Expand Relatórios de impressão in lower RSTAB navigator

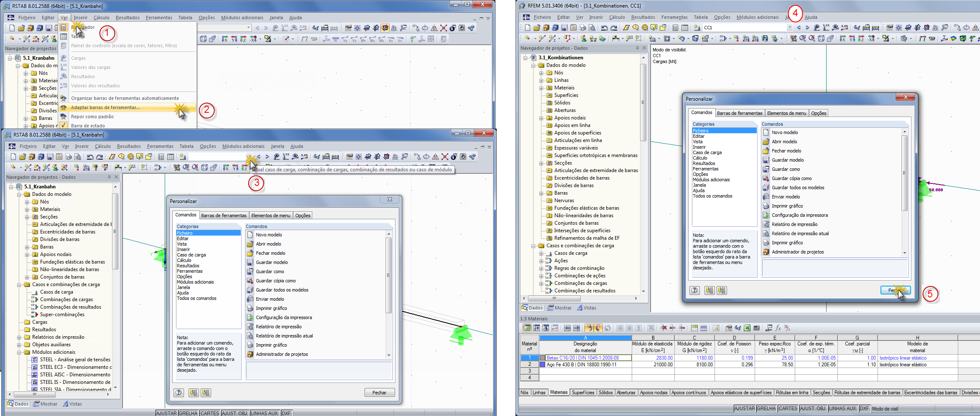click(19, 337)
